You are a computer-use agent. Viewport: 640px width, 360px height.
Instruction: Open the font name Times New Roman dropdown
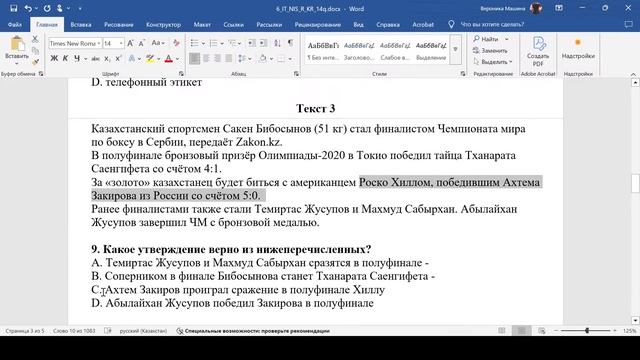(98, 43)
